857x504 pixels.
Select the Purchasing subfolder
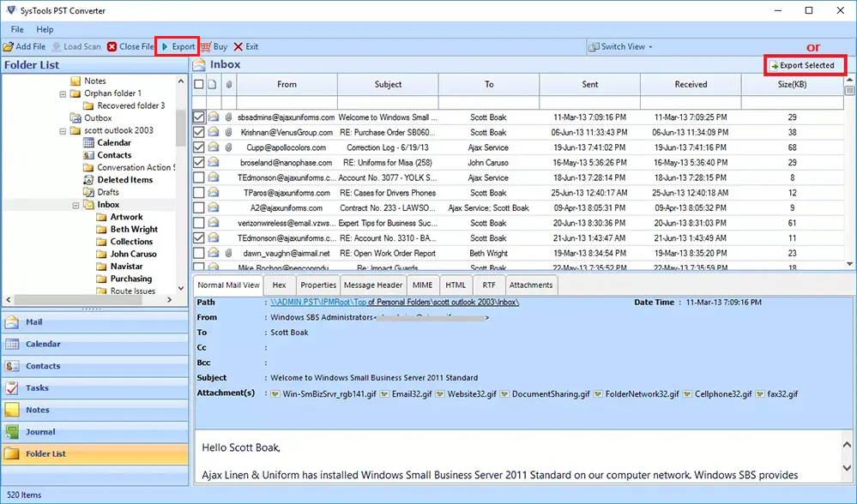tap(131, 279)
